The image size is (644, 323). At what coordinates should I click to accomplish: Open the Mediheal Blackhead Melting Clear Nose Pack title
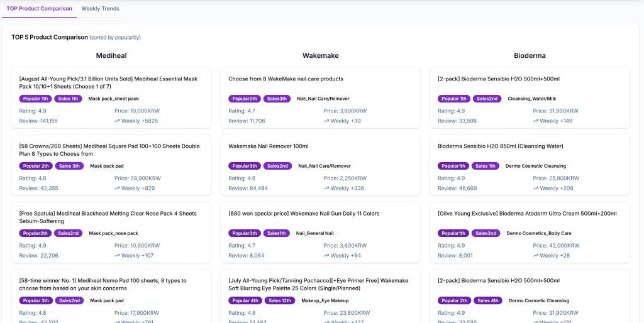(108, 217)
